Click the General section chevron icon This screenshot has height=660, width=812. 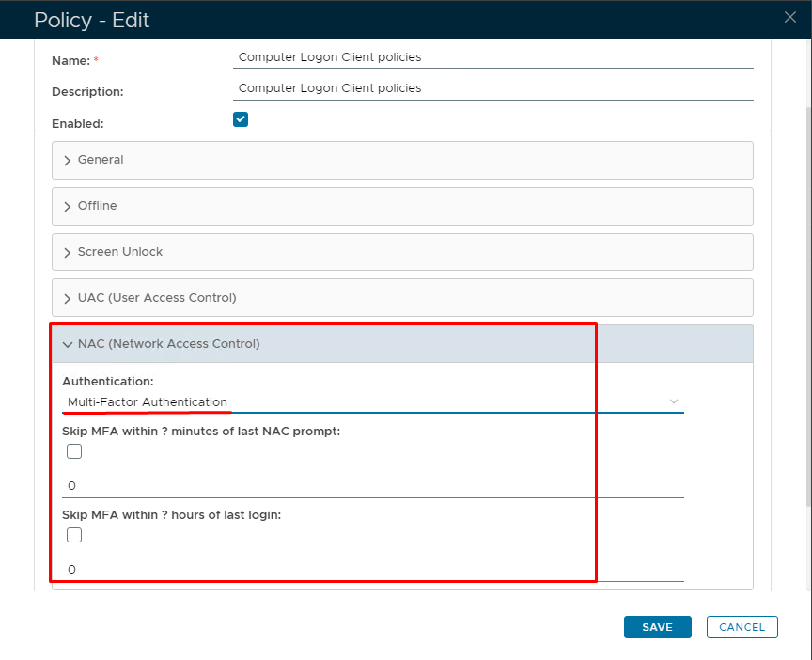point(68,161)
